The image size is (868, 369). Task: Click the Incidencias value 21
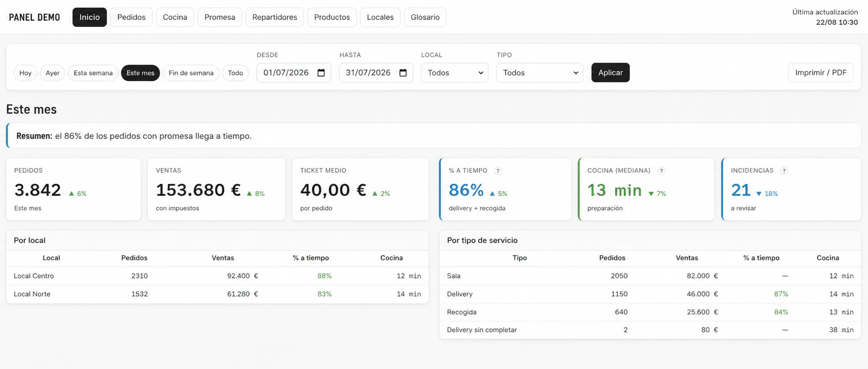pos(741,190)
